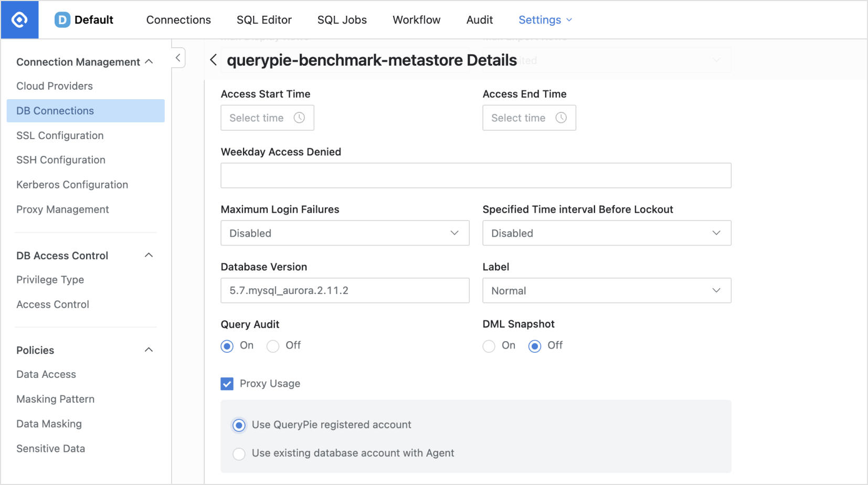Open Maximum Login Failures dropdown
Viewport: 868px width, 485px height.
(345, 233)
